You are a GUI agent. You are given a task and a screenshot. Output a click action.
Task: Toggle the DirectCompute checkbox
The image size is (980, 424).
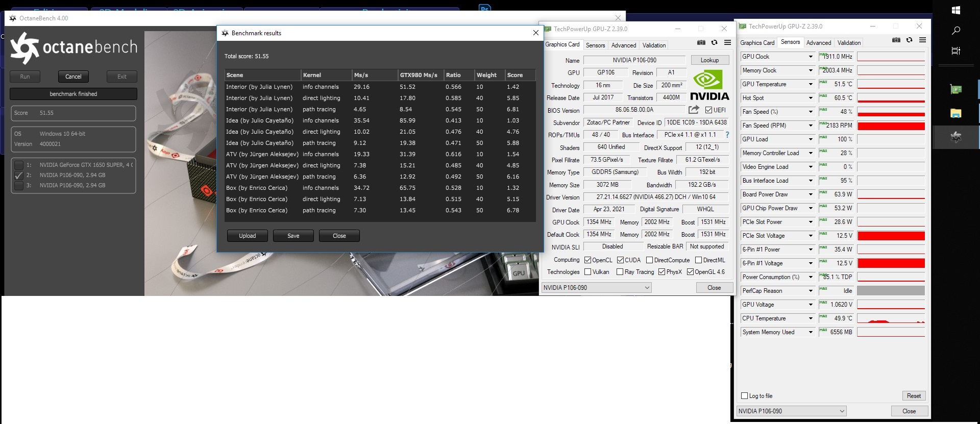(650, 260)
